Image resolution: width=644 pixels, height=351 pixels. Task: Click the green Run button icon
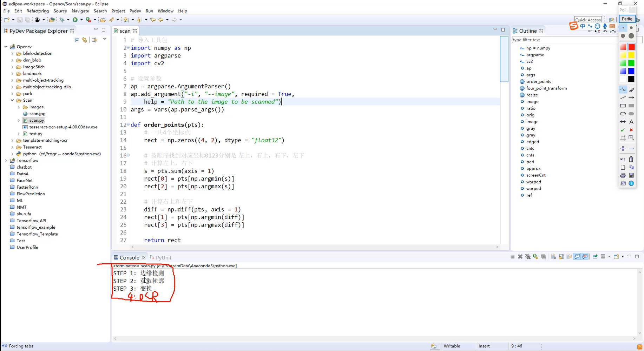tap(75, 20)
